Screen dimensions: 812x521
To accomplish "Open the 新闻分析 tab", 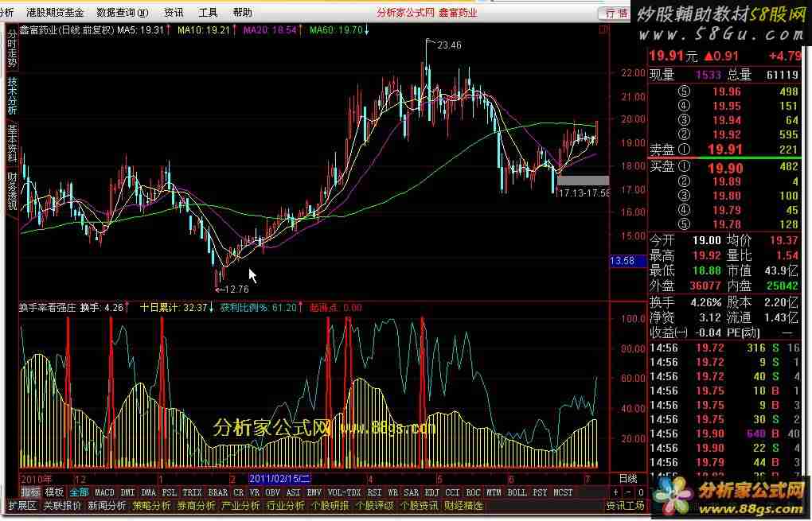I will click(x=107, y=505).
